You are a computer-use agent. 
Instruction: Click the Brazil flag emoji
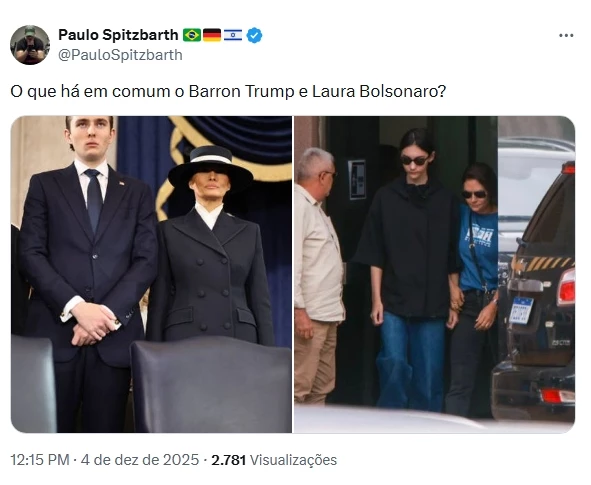tap(192, 35)
